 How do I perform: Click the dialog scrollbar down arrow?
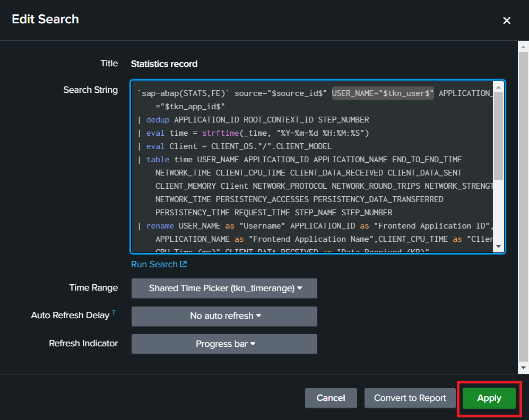(x=523, y=367)
